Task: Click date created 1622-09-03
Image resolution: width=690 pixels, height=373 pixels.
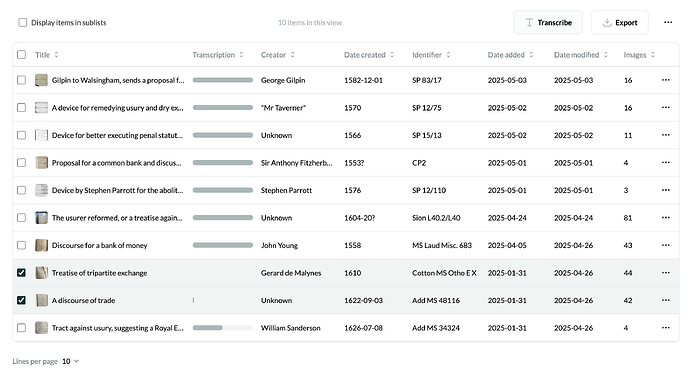Action: 363,300
